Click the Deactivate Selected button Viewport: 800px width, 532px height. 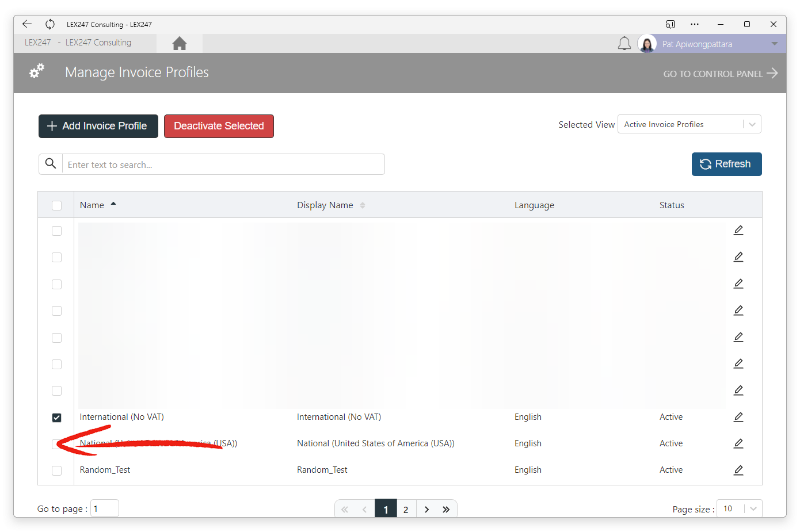[219, 126]
